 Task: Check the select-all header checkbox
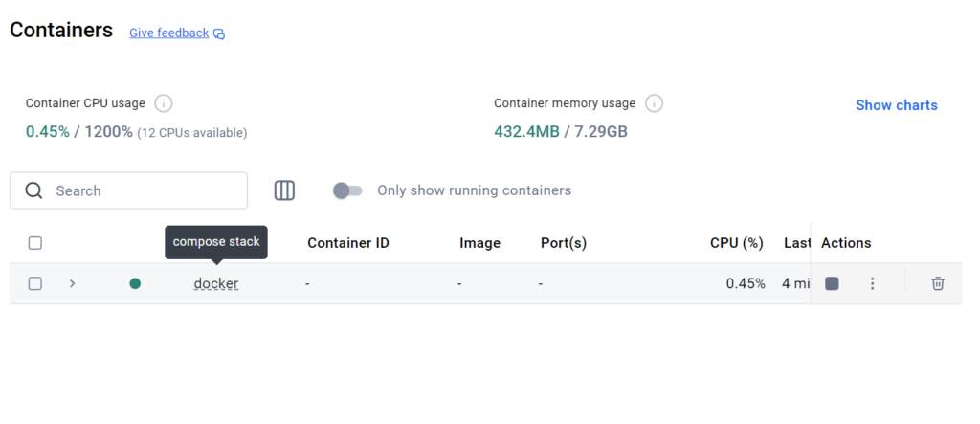coord(35,243)
